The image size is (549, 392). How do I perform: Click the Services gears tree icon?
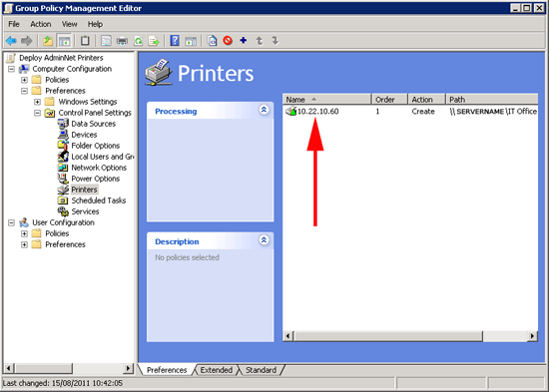(x=63, y=211)
